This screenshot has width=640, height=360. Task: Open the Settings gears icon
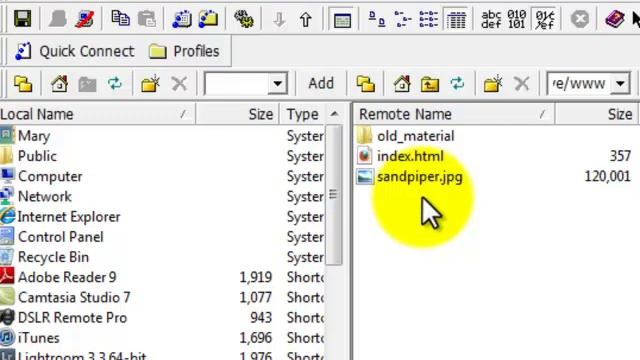(x=244, y=18)
